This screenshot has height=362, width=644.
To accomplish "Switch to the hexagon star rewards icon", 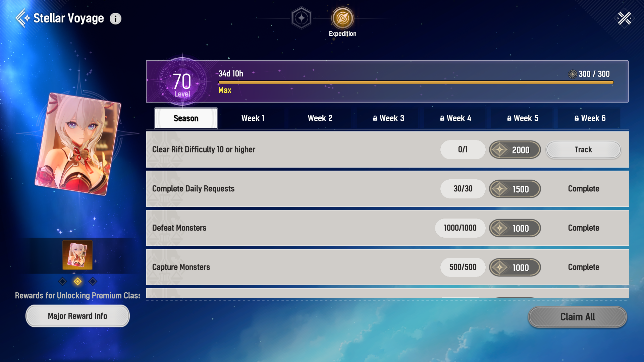I will 301,18.
